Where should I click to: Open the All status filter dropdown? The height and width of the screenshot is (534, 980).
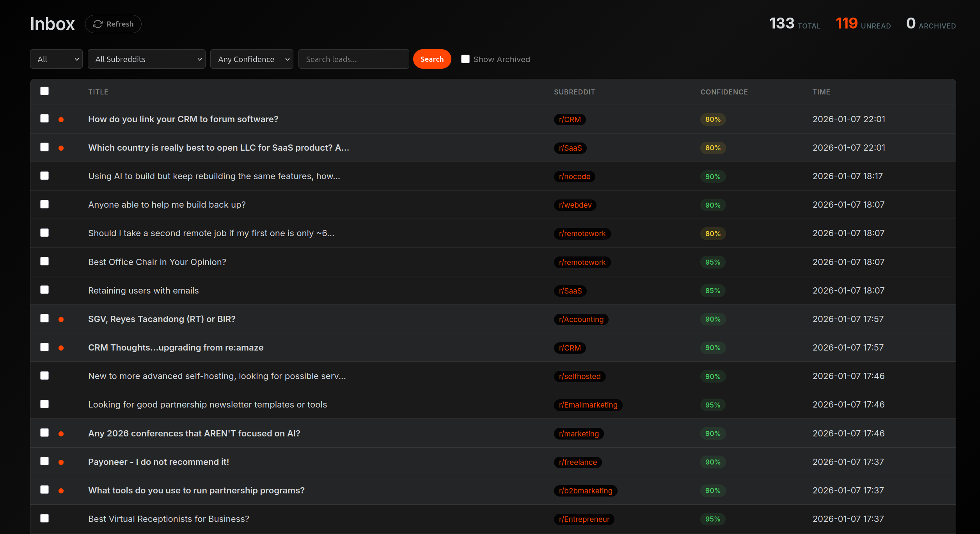click(x=56, y=59)
